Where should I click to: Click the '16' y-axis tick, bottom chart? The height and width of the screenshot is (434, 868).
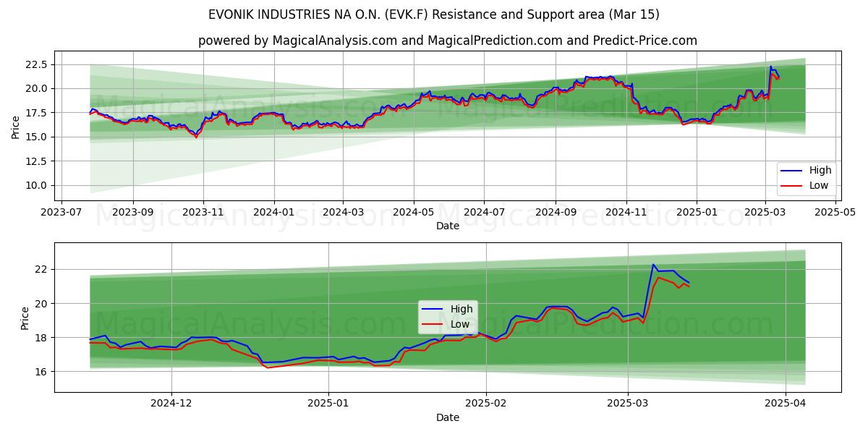pos(43,371)
